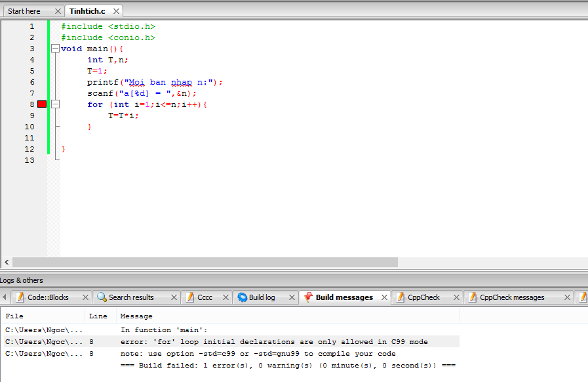Close the Search results tab
Screen dimensions: 588x382
click(x=174, y=297)
